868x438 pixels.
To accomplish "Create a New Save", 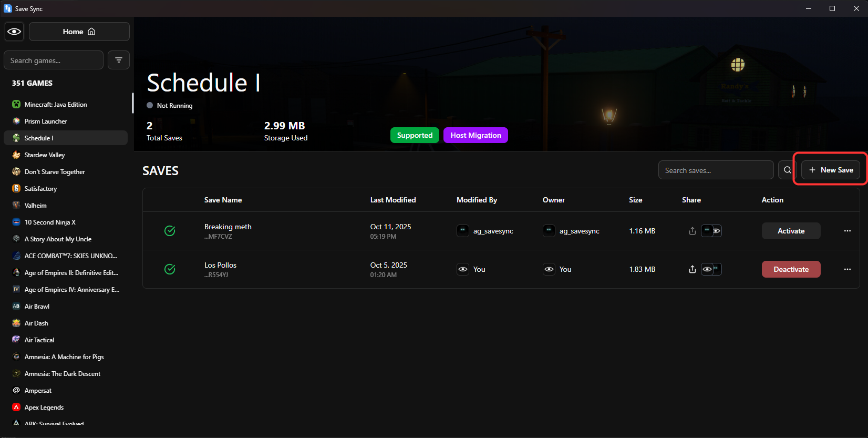I will pyautogui.click(x=831, y=170).
